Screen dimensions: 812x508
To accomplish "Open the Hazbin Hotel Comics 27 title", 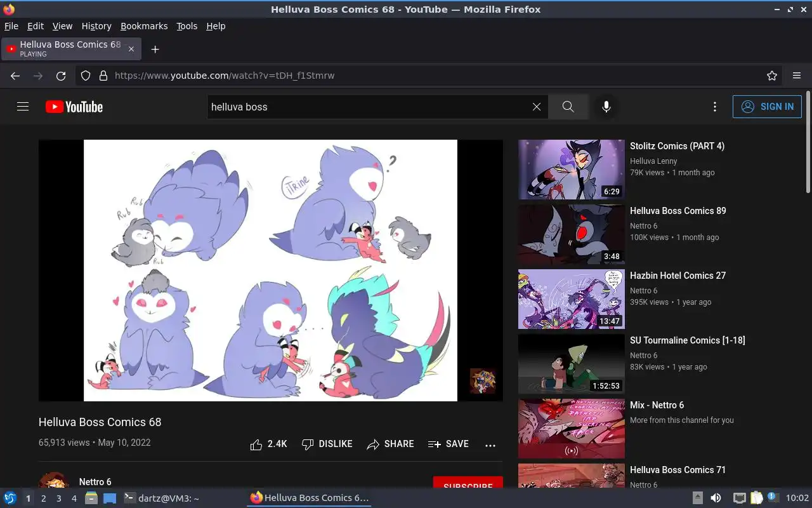I will coord(678,276).
